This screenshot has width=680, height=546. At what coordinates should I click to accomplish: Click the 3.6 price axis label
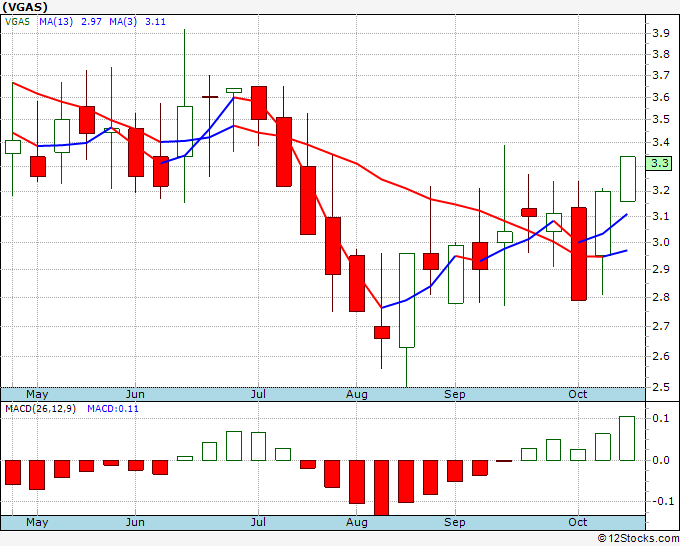[x=660, y=97]
